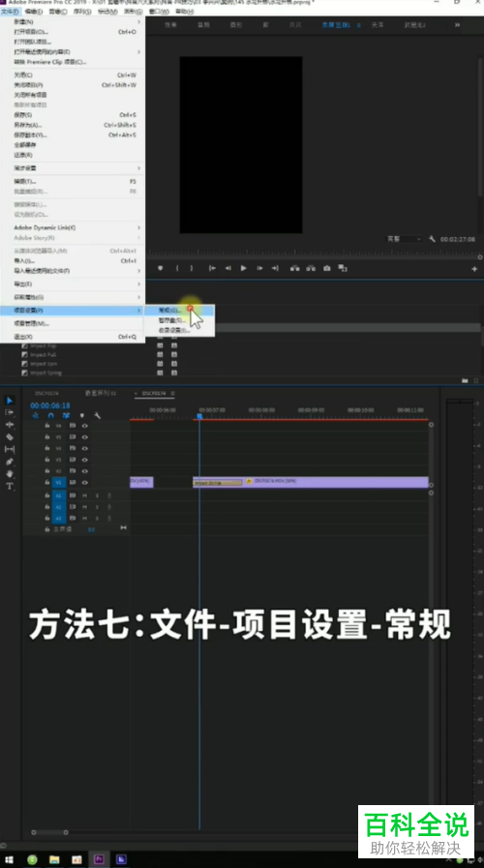Open the Program Monitor button editor plus
This screenshot has width=484, height=868.
point(474,268)
